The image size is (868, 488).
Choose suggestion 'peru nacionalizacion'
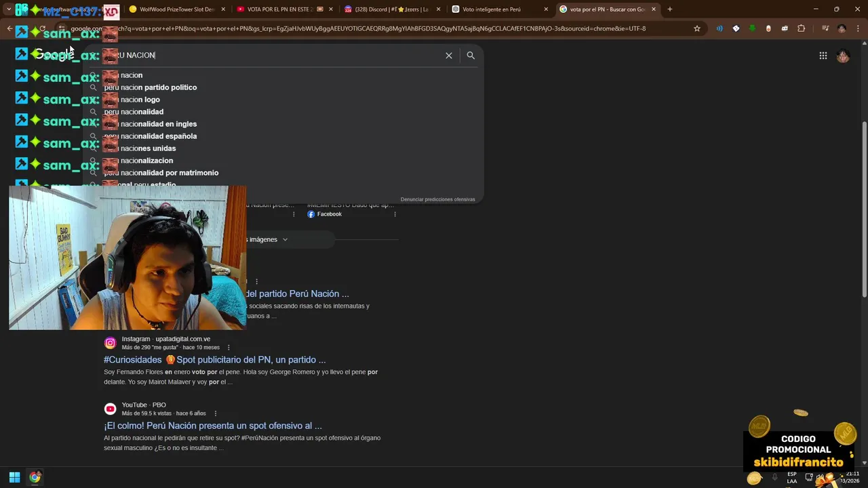click(138, 161)
